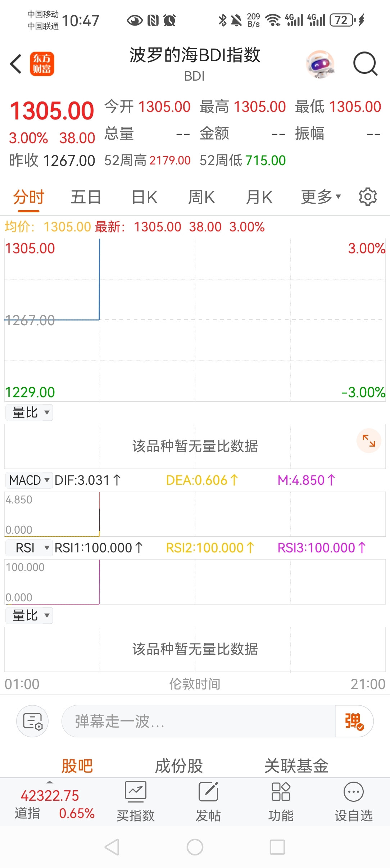This screenshot has height=868, width=390.
Task: Open the RSI indicator dropdown
Action: [x=29, y=548]
